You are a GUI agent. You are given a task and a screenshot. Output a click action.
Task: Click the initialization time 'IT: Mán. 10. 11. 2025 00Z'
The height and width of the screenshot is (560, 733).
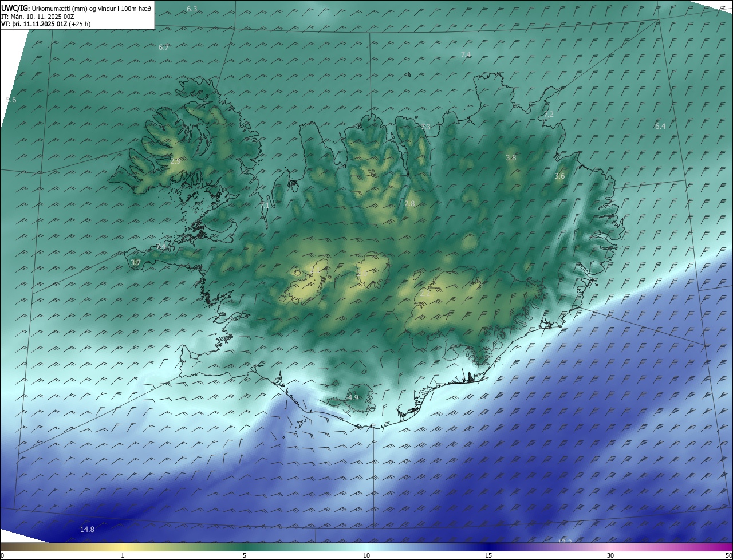point(38,17)
